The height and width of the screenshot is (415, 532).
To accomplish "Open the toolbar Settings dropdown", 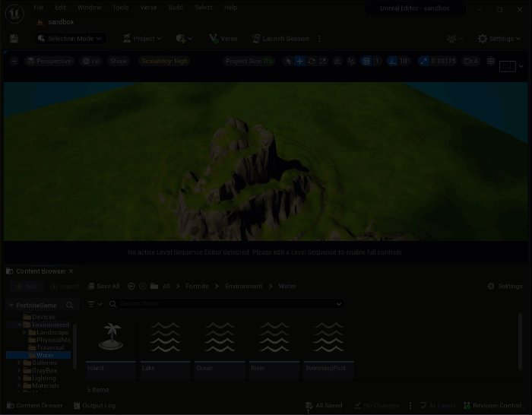I will [x=499, y=39].
